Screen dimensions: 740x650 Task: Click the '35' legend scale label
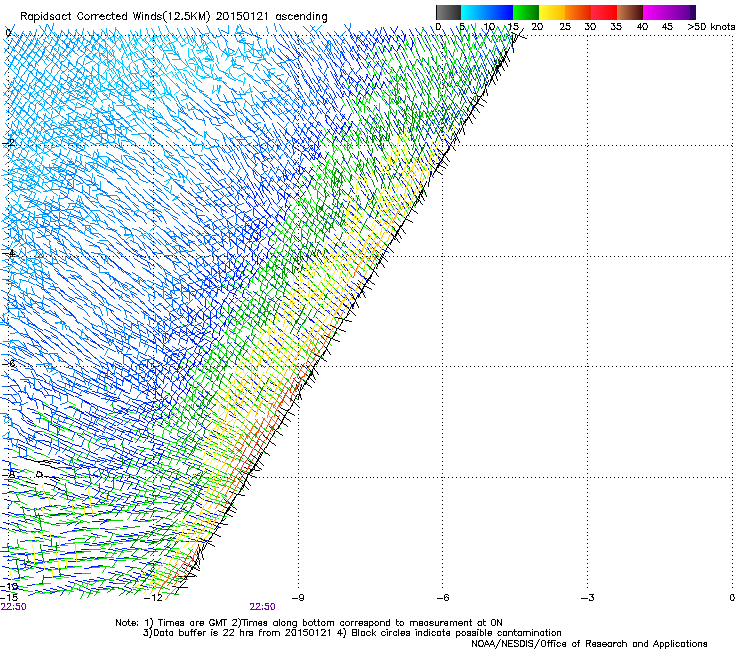(x=616, y=27)
